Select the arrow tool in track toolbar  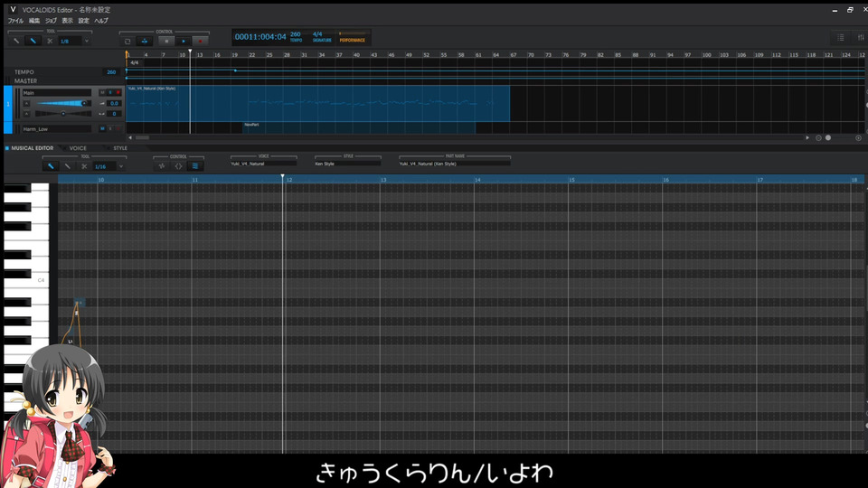(x=16, y=41)
